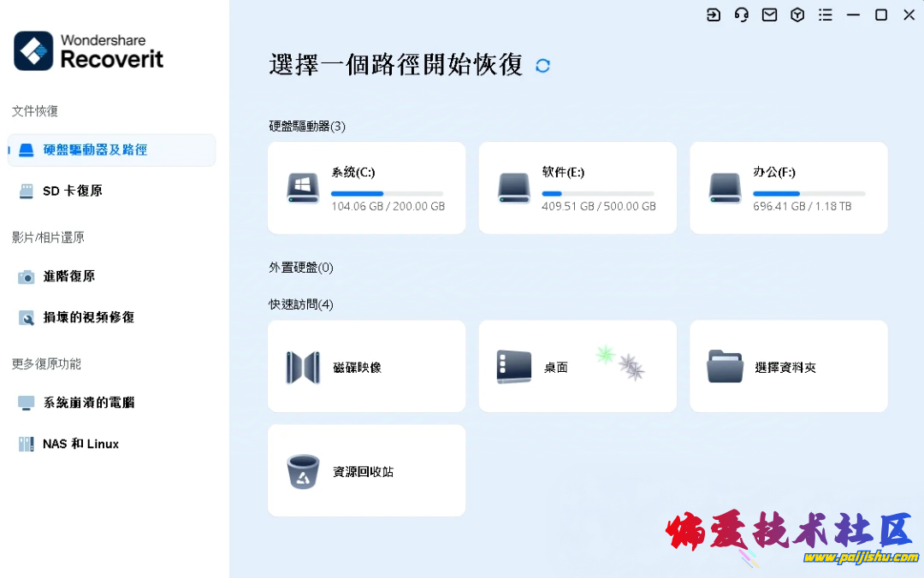Open the list menu icon in title bar
Screen dimensions: 924x578
click(x=826, y=15)
